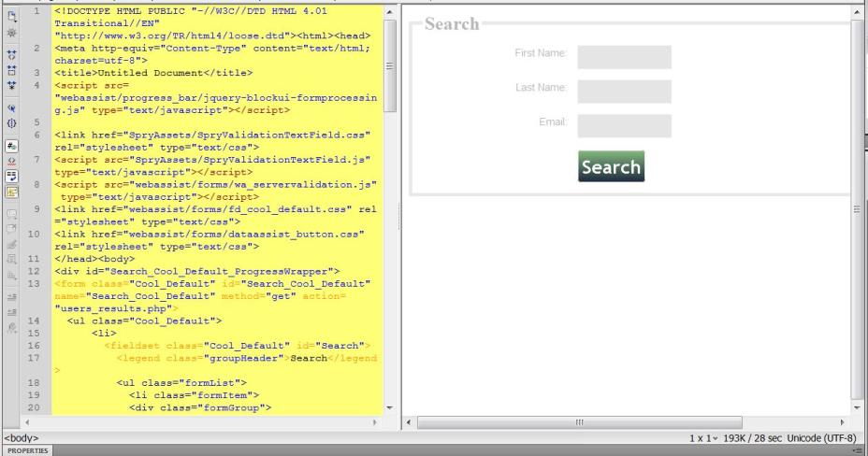The width and height of the screenshot is (868, 456).
Task: Click Expand All code icon
Action: tap(11, 85)
